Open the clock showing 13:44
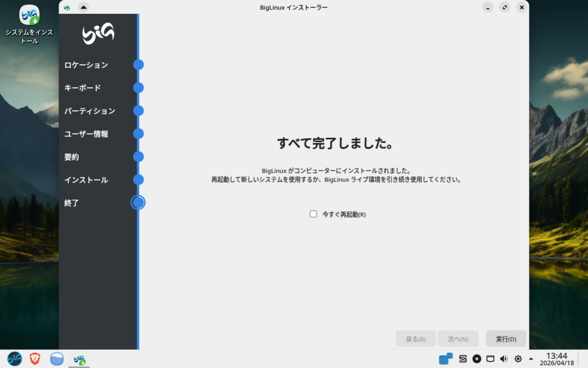588x368 pixels. click(x=556, y=359)
